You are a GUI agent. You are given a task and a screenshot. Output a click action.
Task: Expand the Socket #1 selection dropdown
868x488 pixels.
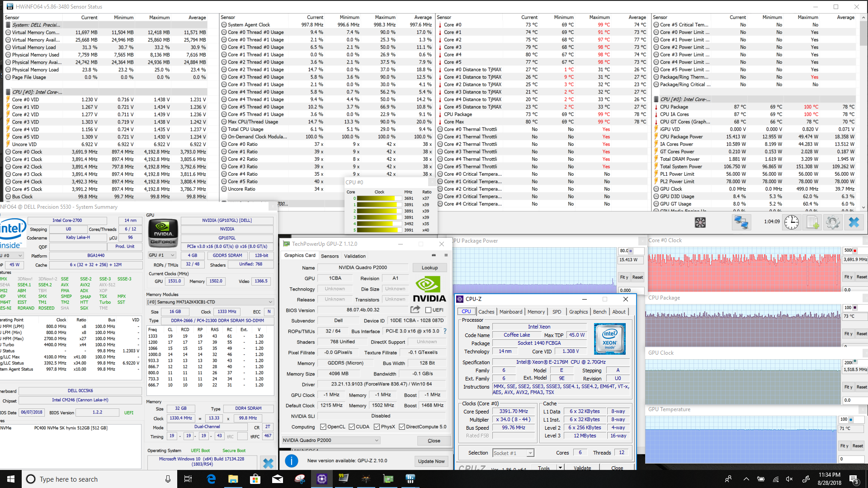coord(530,453)
